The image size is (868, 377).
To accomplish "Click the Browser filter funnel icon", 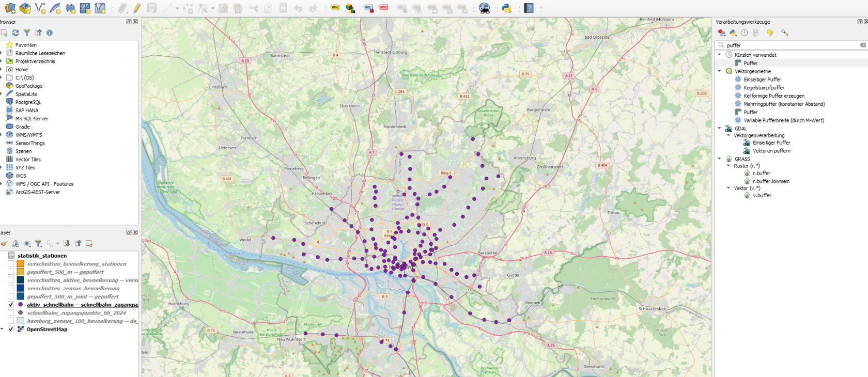I will (27, 33).
